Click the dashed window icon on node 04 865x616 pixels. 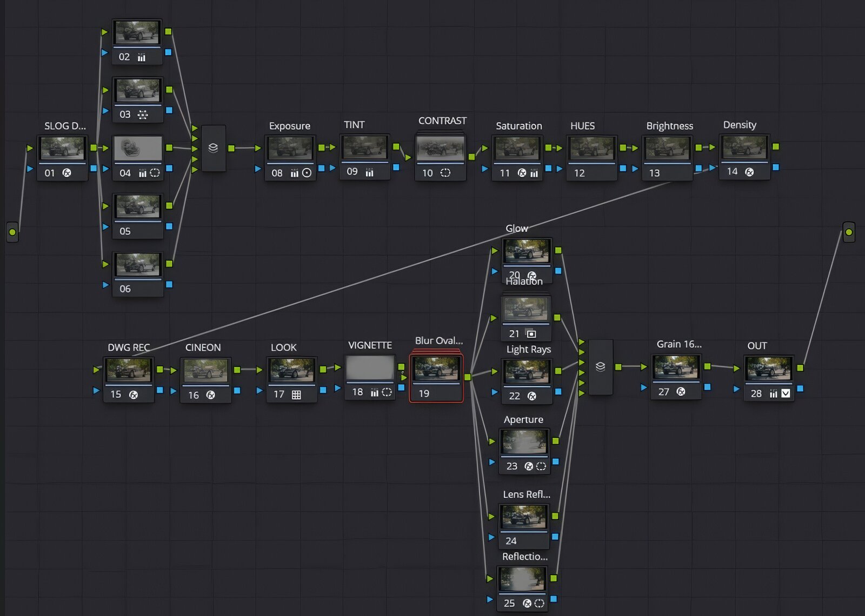pos(155,173)
